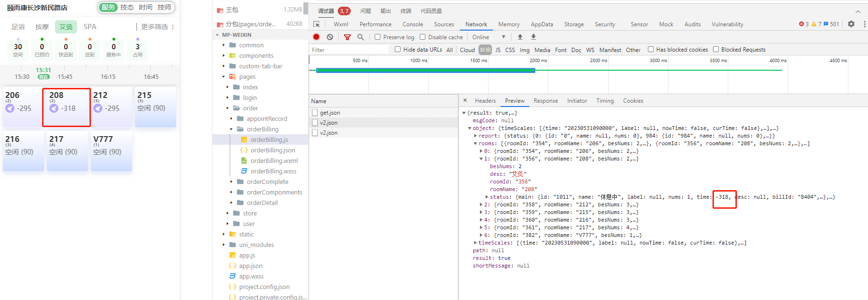
Task: Click the element inspector arrow icon
Action: (316, 24)
